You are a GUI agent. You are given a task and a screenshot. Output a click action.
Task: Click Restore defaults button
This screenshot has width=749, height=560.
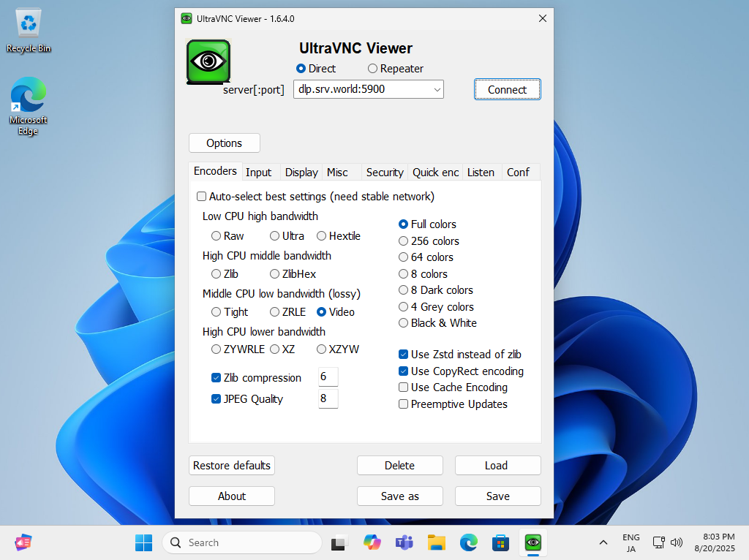click(x=232, y=466)
